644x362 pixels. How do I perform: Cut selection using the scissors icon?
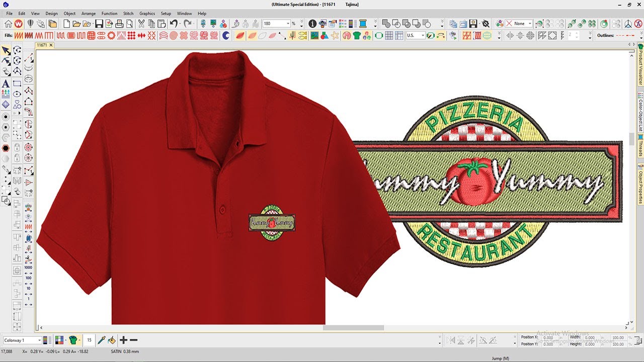point(141,24)
